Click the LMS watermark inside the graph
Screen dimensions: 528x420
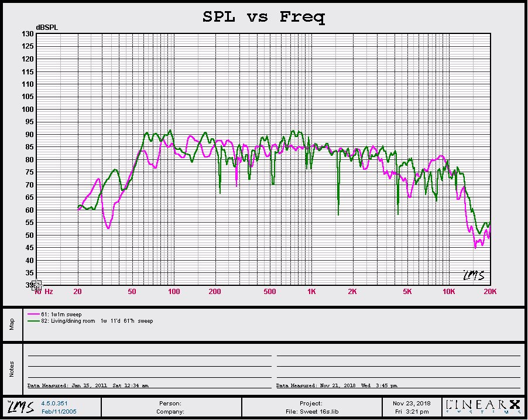(473, 275)
